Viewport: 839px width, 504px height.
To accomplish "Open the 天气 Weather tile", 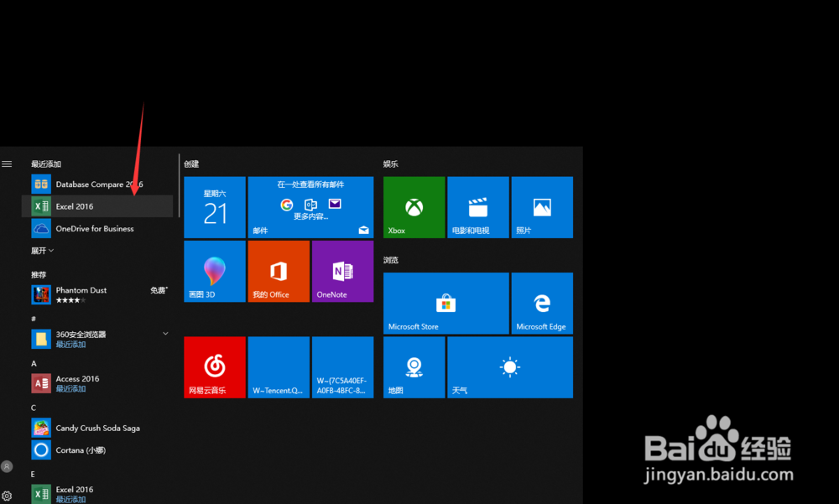I will click(510, 367).
